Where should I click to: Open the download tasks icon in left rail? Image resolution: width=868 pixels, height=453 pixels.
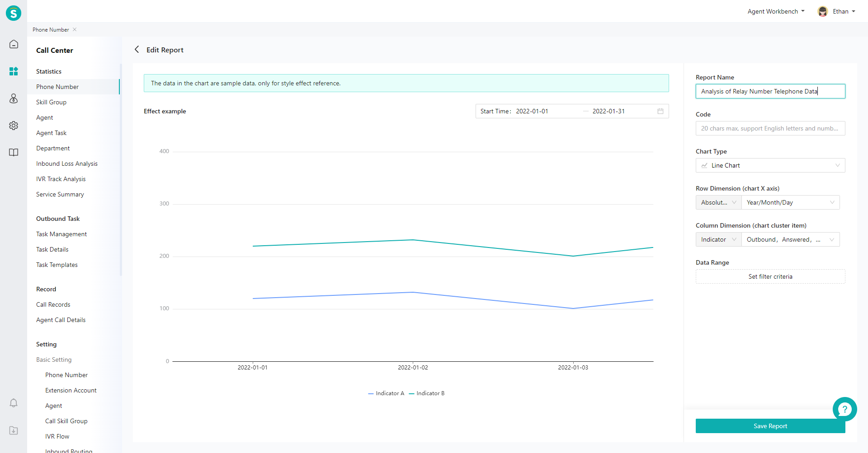[14, 430]
